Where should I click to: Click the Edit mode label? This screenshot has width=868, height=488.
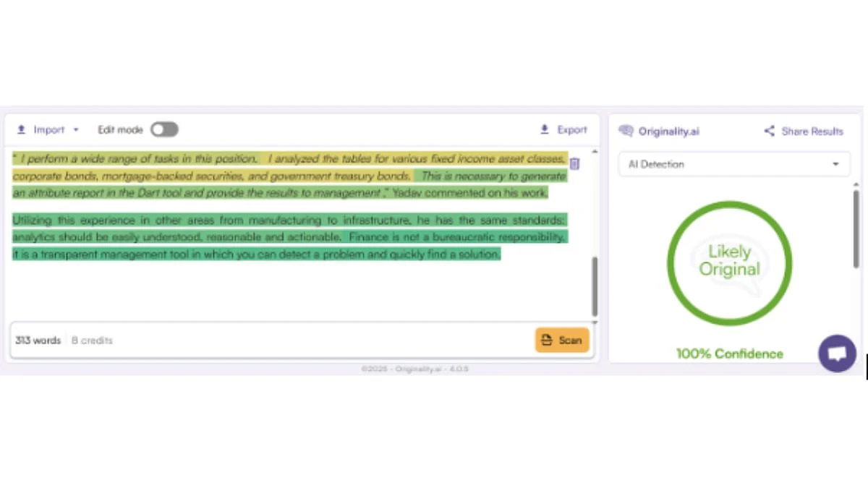pyautogui.click(x=120, y=130)
